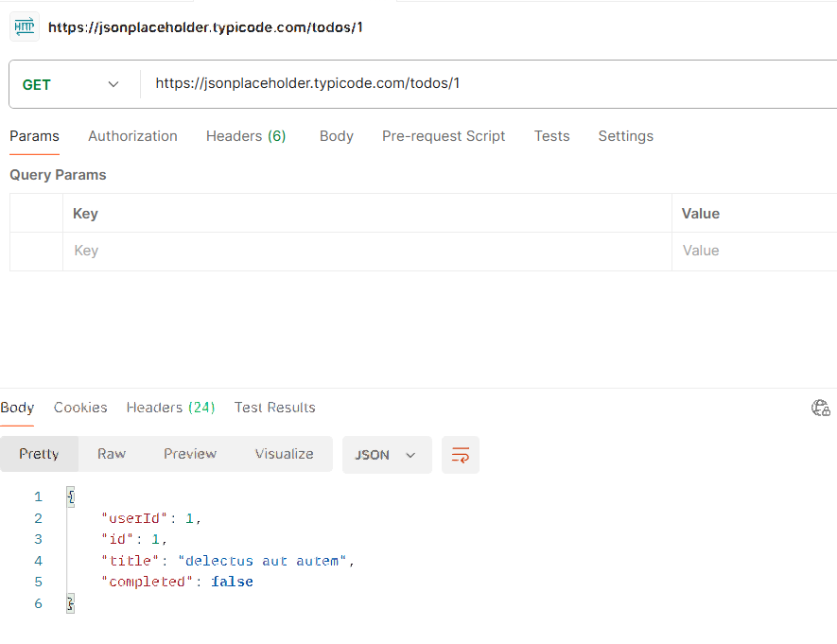837x644 pixels.
Task: Open the network info globe icon
Action: (821, 408)
